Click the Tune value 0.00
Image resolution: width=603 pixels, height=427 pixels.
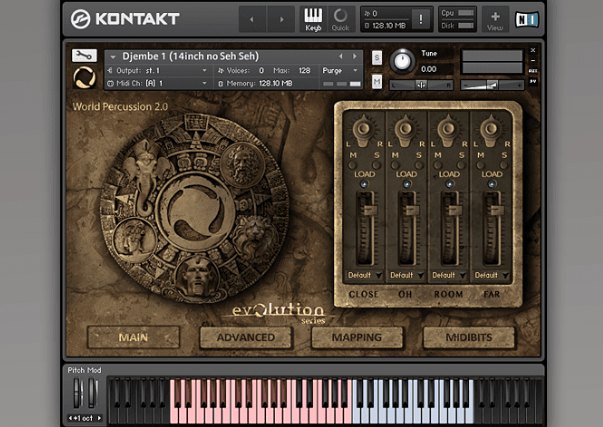[428, 69]
